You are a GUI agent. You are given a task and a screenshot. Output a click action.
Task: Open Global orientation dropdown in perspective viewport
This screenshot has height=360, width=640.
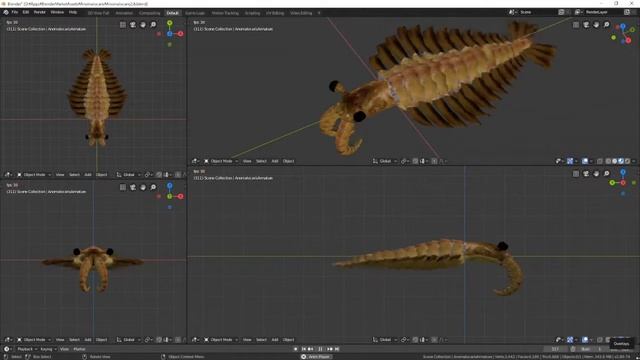pos(385,161)
